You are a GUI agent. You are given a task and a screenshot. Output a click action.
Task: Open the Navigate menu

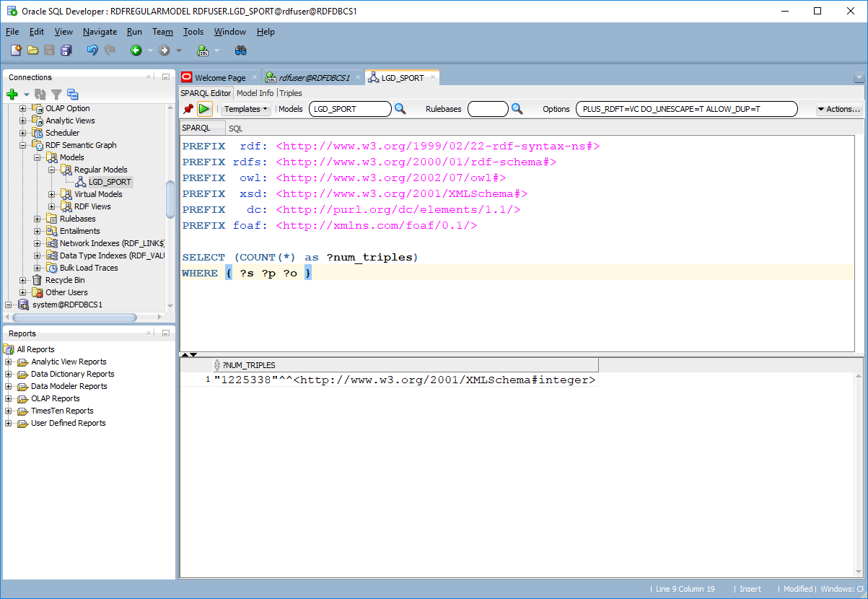pyautogui.click(x=100, y=32)
